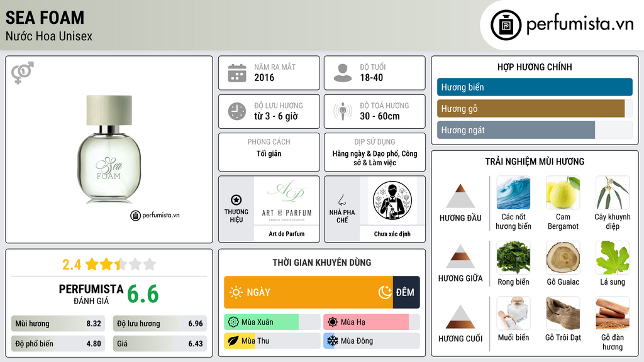Click the Art de Parfum brand logo
The width and height of the screenshot is (644, 362).
coord(287,201)
